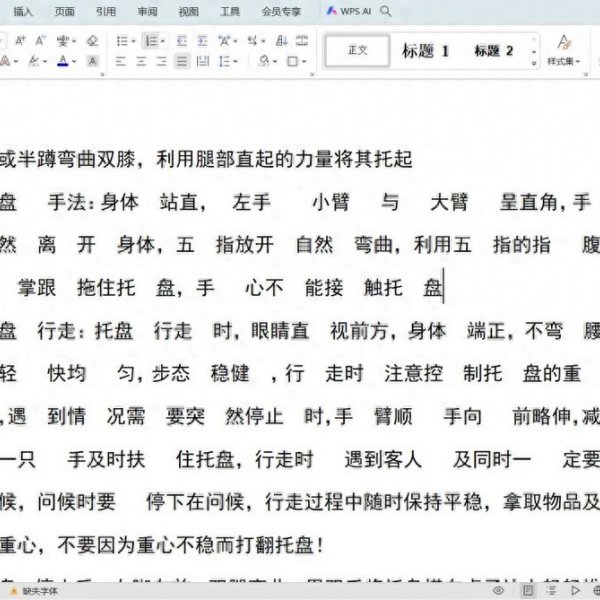Toggle character shading button
600x600 pixels.
pyautogui.click(x=93, y=61)
